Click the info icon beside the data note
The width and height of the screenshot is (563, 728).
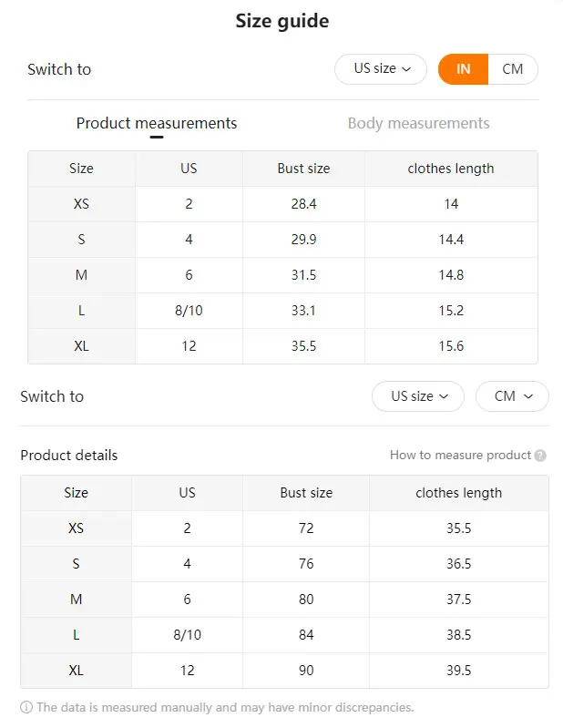tap(26, 707)
